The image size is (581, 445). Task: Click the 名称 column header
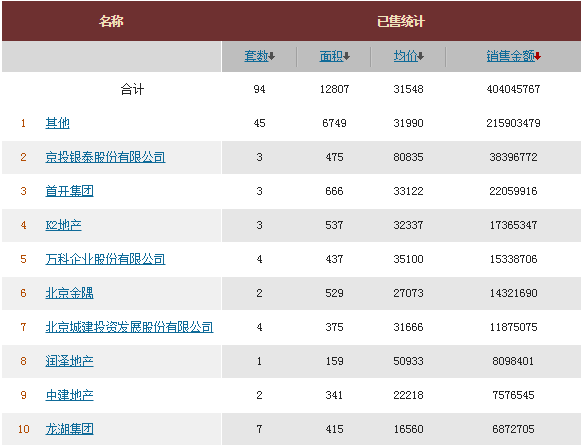click(x=111, y=21)
